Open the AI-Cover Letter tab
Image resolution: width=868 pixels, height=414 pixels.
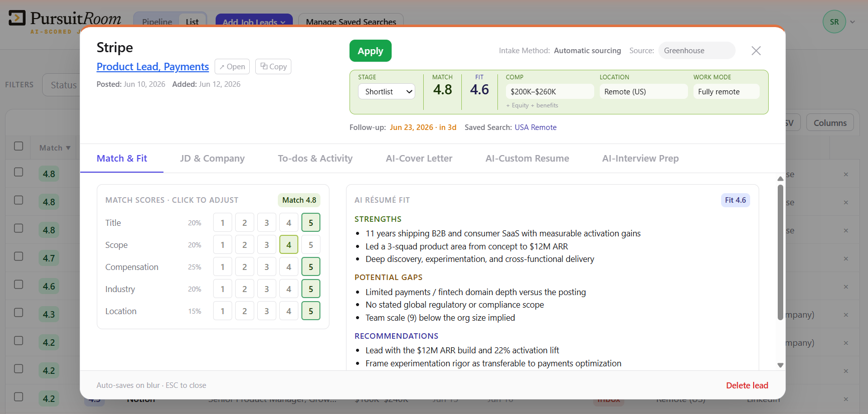point(419,159)
